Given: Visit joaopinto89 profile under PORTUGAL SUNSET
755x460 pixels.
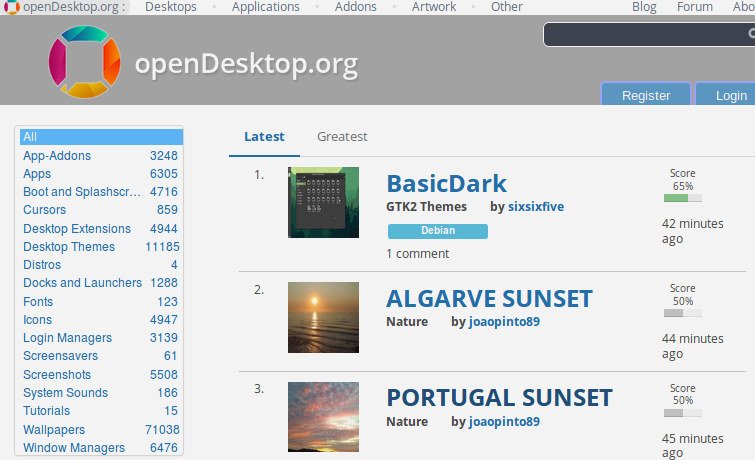Looking at the screenshot, I should point(504,421).
